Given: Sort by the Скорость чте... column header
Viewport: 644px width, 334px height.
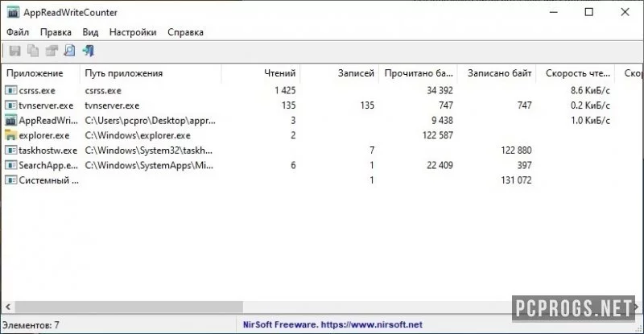Looking at the screenshot, I should tap(576, 73).
